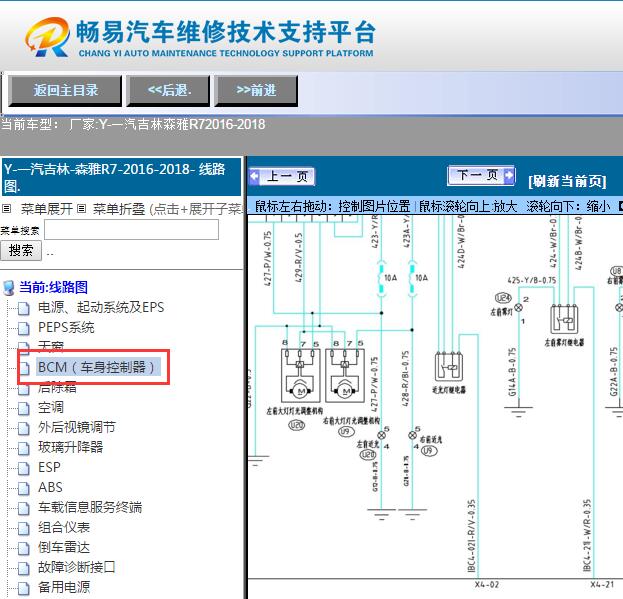Open ESP tree item
623x599 pixels.
pos(49,468)
